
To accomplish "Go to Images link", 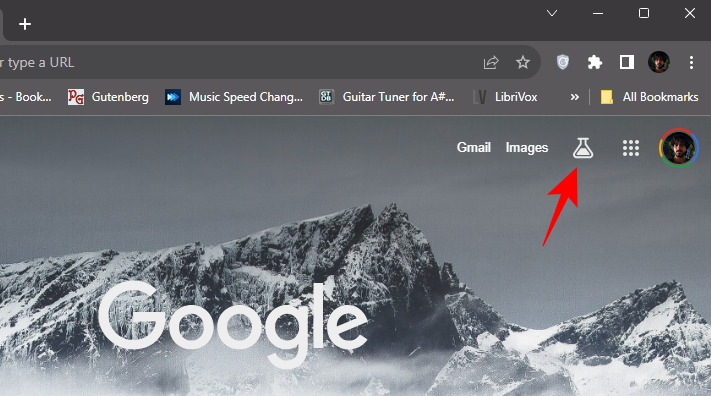I will (x=527, y=148).
